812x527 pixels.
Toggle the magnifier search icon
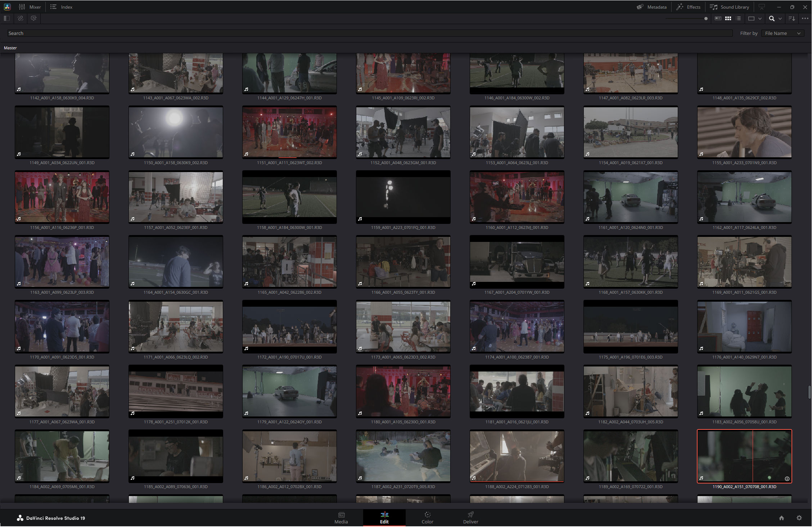(772, 18)
